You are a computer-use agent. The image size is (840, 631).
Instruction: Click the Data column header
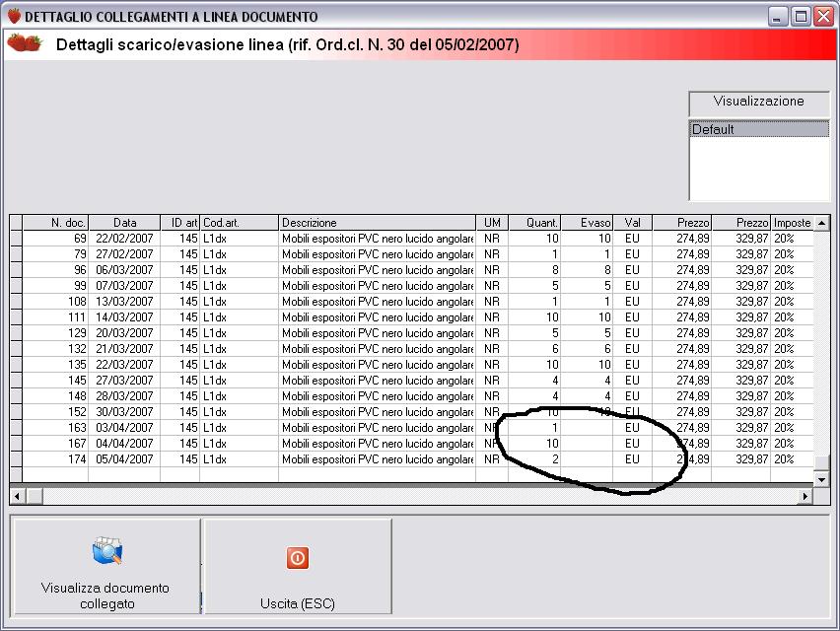coord(124,223)
